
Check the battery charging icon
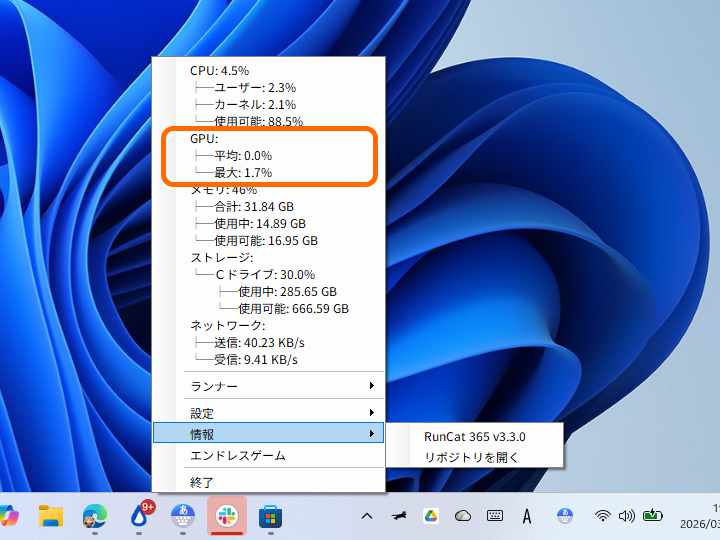pos(652,516)
